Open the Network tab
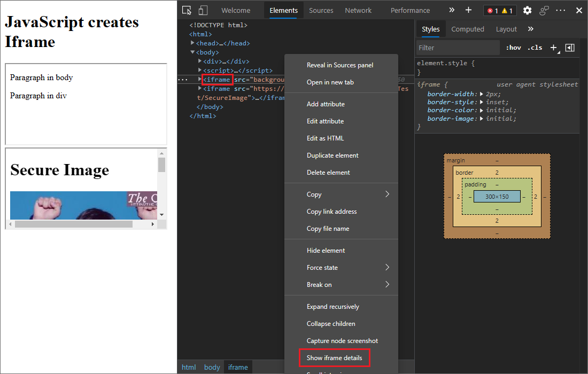 [358, 11]
